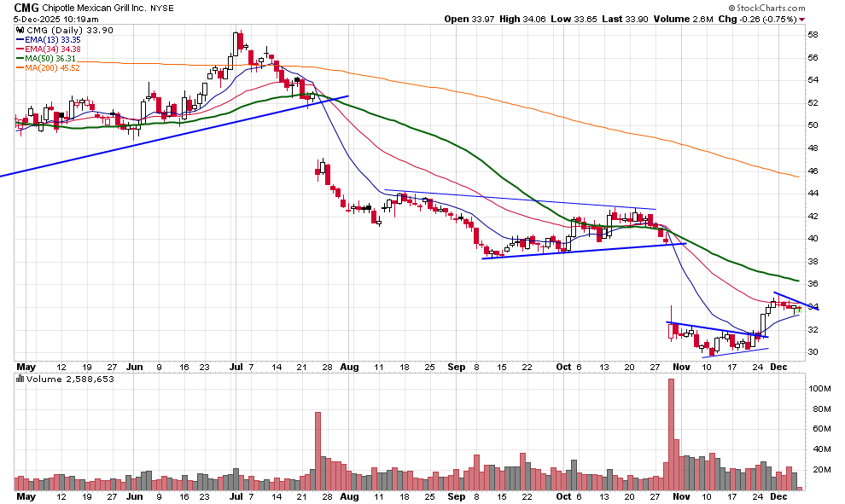This screenshot has height=504, width=845.
Task: Click the 58 price level on the right axis
Action: 813,35
